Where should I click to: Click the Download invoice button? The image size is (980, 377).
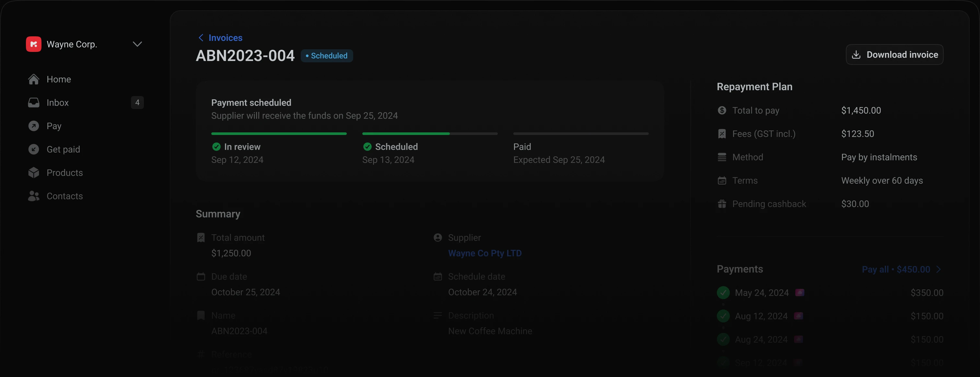pos(894,55)
